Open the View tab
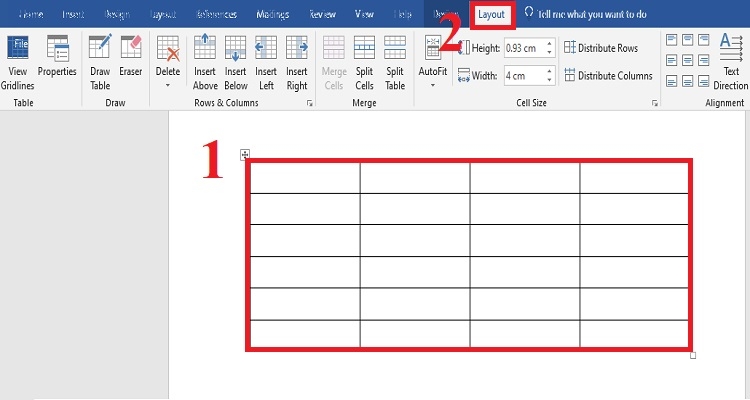Screen dimensions: 750x400 pos(364,14)
